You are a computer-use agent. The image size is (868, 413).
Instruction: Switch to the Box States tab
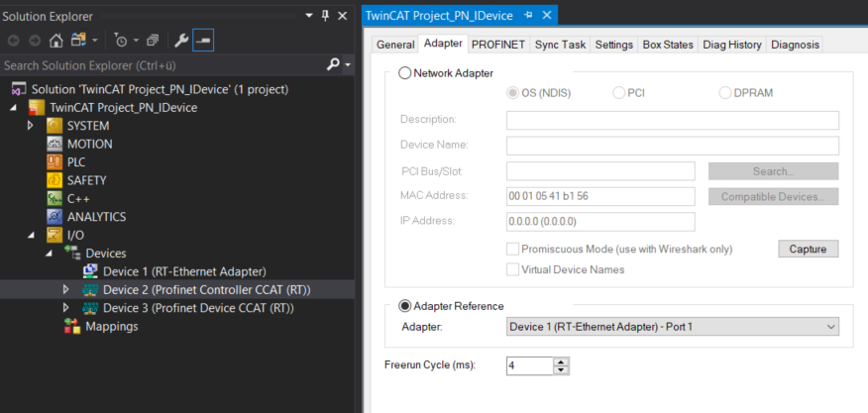point(668,45)
